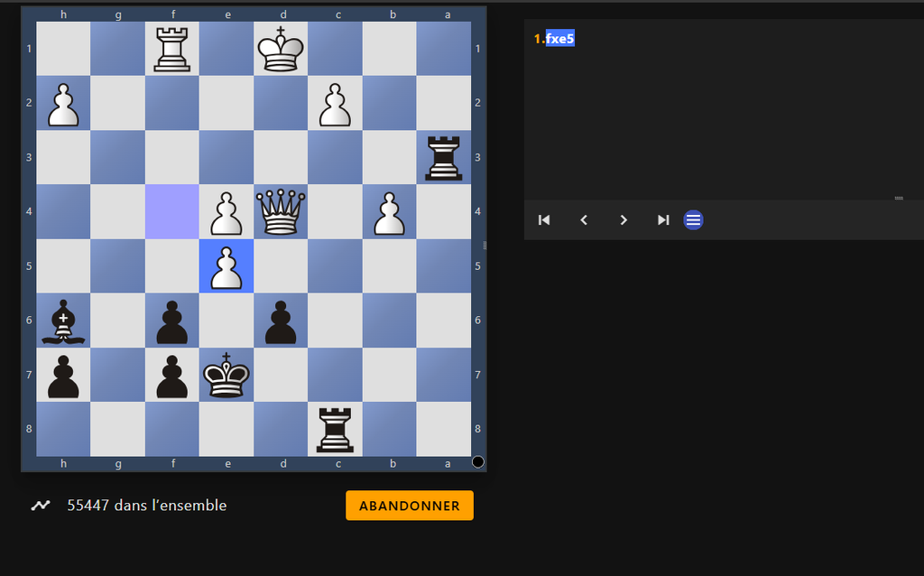Select the black pawn on d6

(x=281, y=321)
